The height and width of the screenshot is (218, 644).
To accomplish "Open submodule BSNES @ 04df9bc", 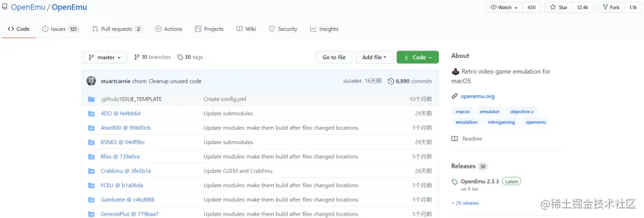I will point(123,142).
